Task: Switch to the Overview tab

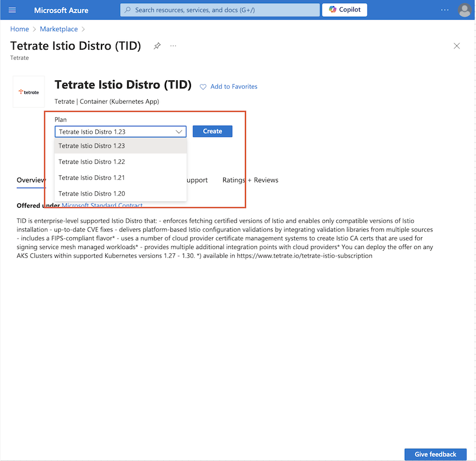Action: (31, 180)
